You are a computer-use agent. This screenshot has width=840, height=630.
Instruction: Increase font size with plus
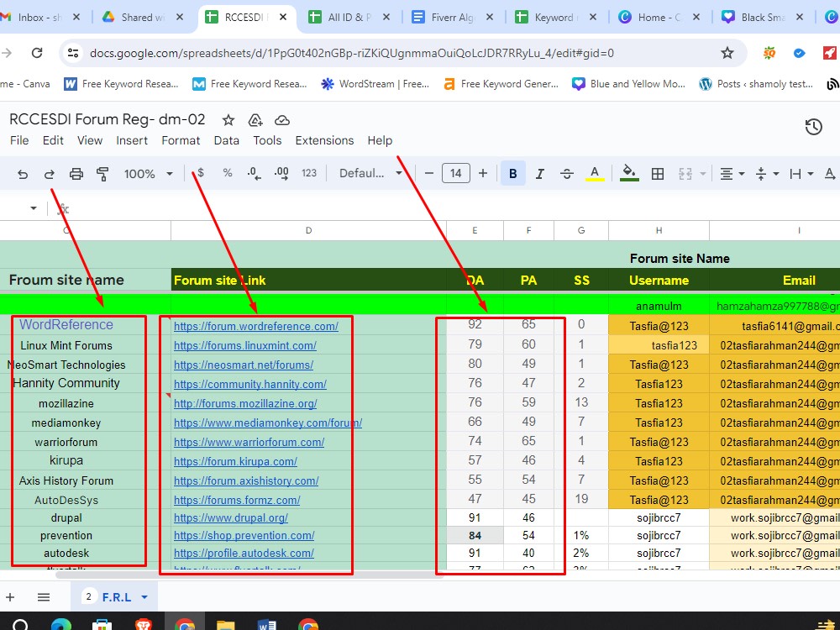(x=483, y=173)
